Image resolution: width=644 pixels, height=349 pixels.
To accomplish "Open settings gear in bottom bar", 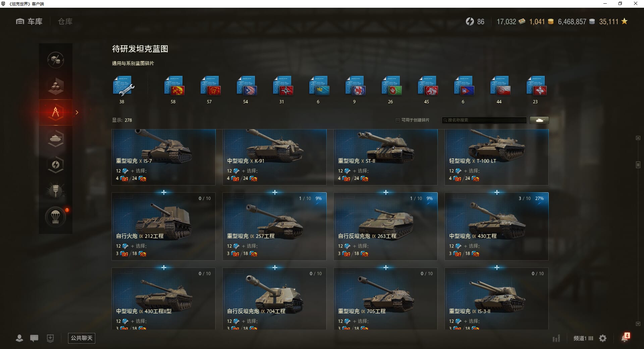I will [603, 338].
